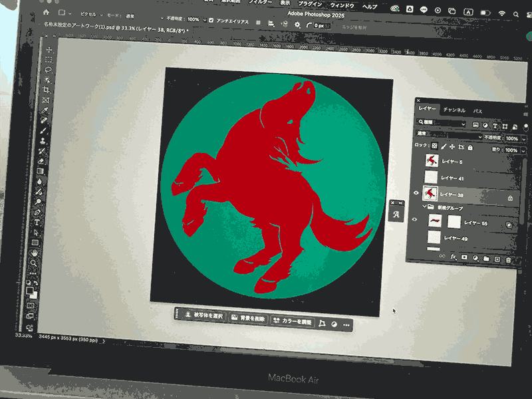Click the fx layer style icon
Viewport: 532px width, 399px height.
[x=454, y=257]
